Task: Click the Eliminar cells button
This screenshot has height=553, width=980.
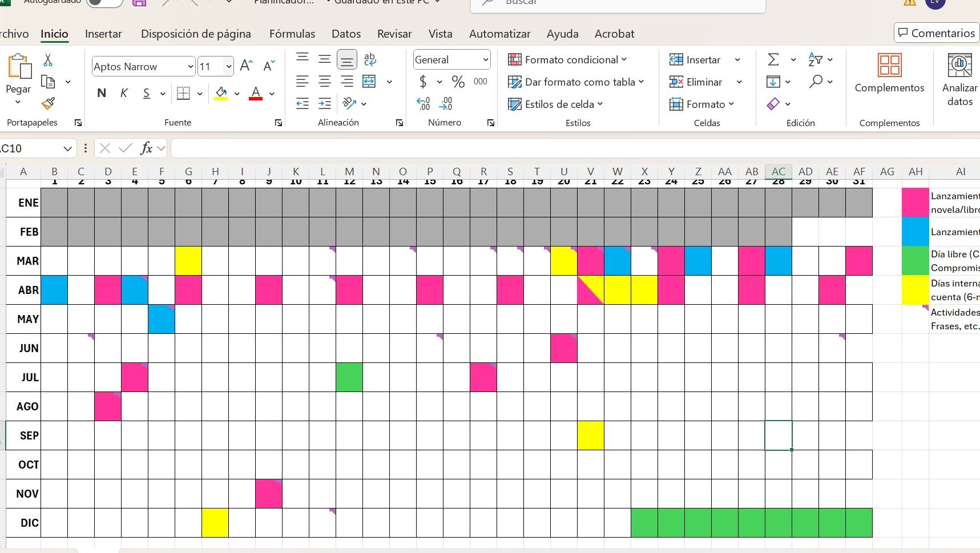Action: pyautogui.click(x=696, y=82)
